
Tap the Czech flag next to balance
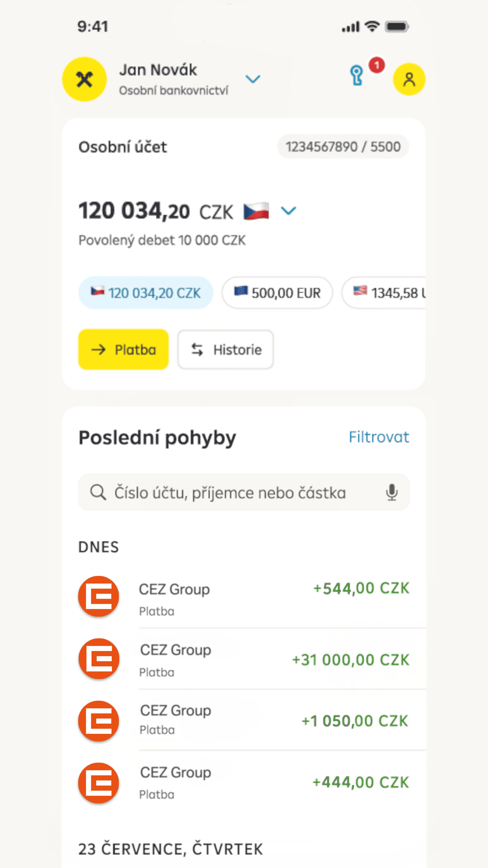pos(256,211)
